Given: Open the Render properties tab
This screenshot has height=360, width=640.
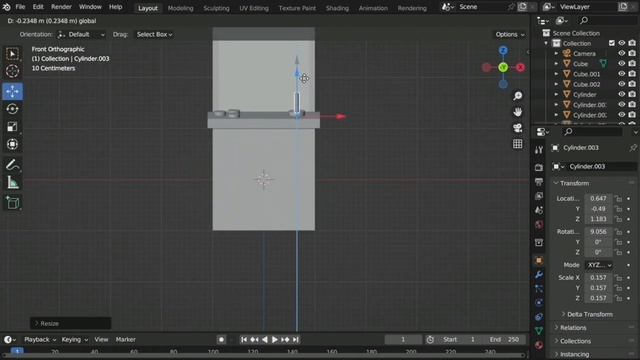Looking at the screenshot, I should pyautogui.click(x=539, y=167).
